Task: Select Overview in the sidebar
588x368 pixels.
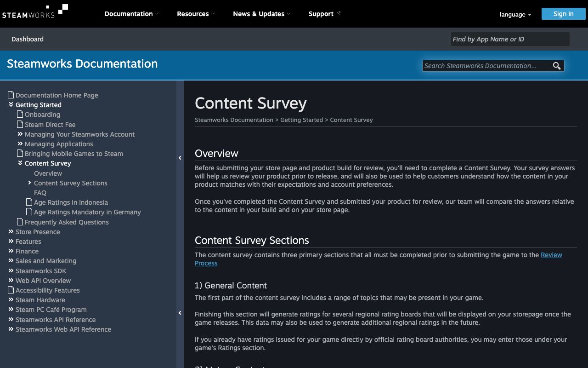Action: tap(48, 173)
